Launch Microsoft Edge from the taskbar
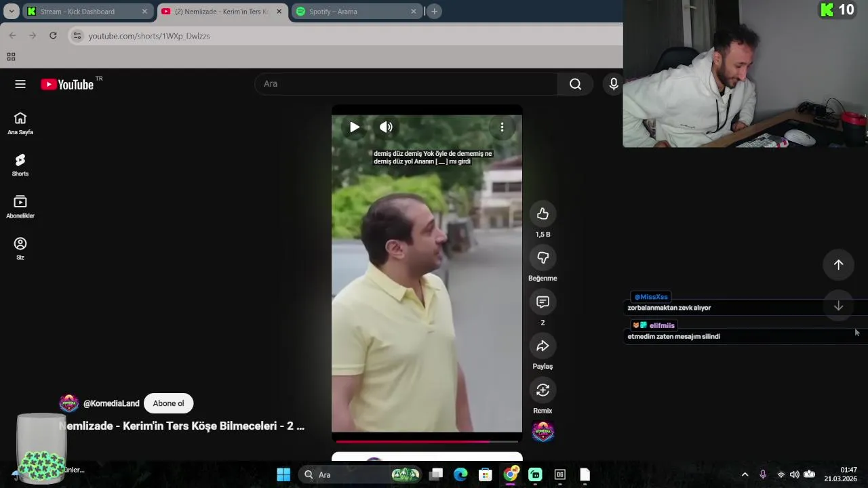 [x=460, y=474]
